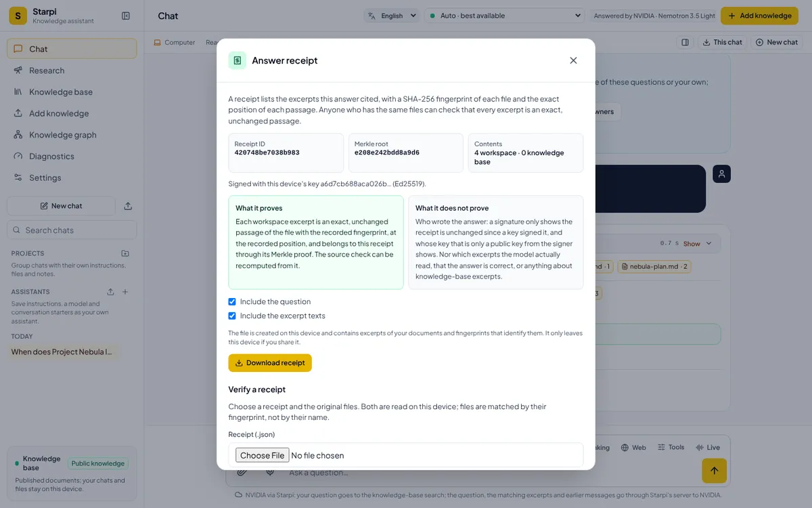Click the Download receipt button

(270, 363)
